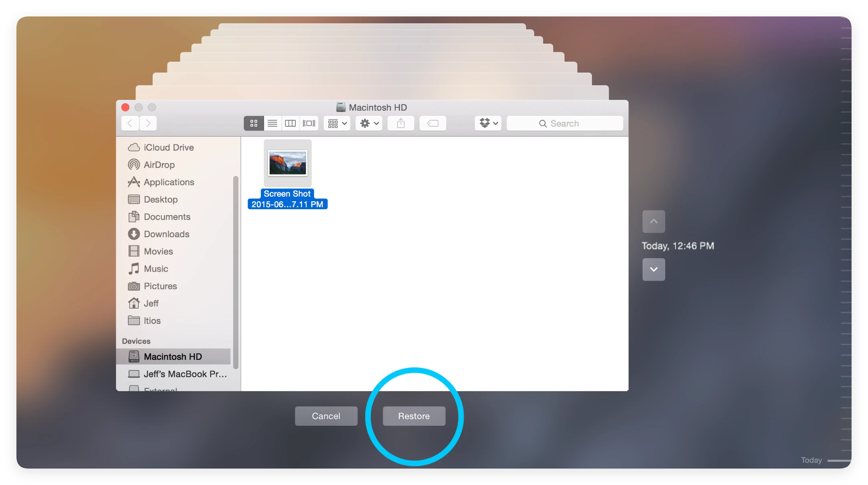Open the item arrangement dropdown
The width and height of the screenshot is (868, 485).
pyautogui.click(x=337, y=123)
